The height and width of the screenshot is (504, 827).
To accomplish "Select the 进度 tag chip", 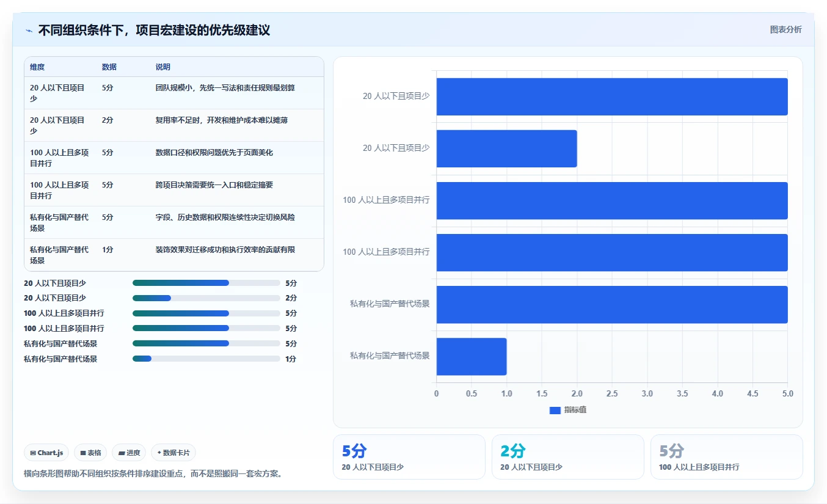I will click(x=129, y=453).
